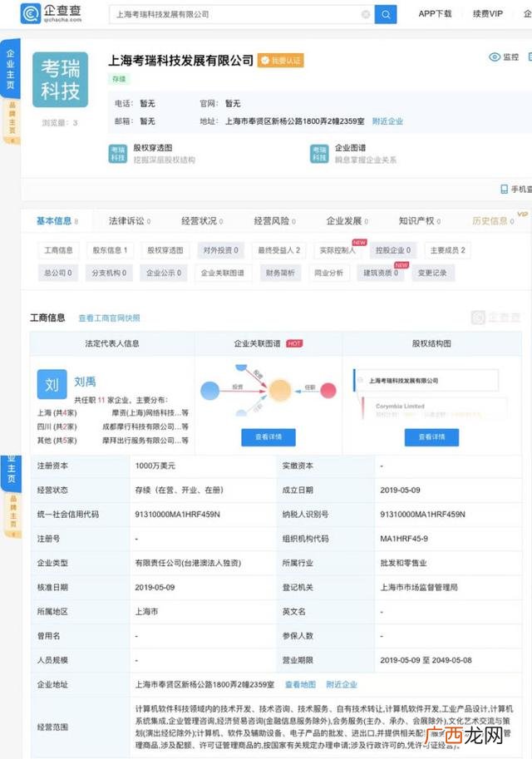Image resolution: width=532 pixels, height=759 pixels.
Task: Select the 统一社会信用代码 value 91310000MA1HRF459N
Action: click(x=177, y=514)
